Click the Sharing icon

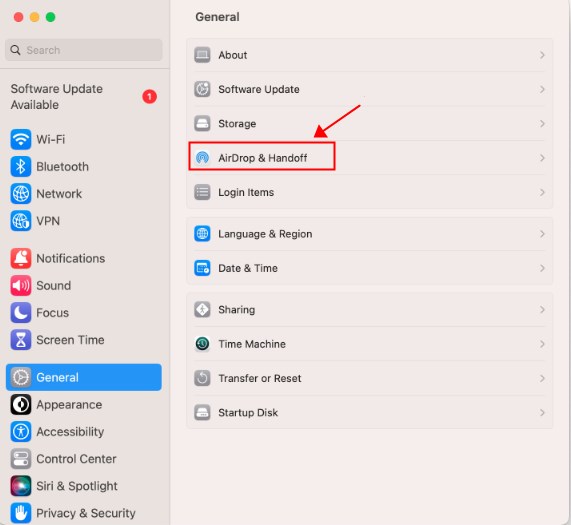point(202,310)
